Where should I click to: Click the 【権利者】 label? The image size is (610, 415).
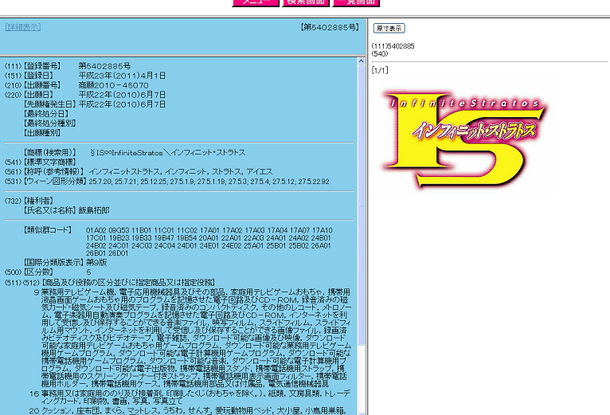click(39, 201)
